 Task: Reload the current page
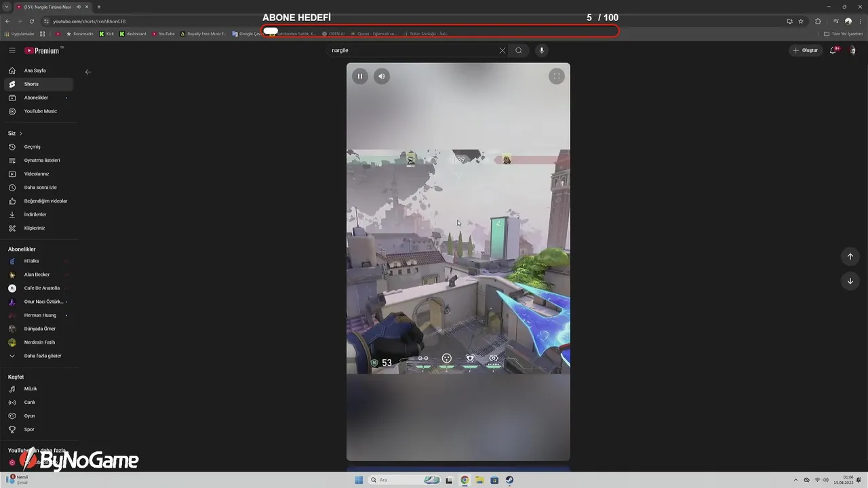pyautogui.click(x=31, y=21)
